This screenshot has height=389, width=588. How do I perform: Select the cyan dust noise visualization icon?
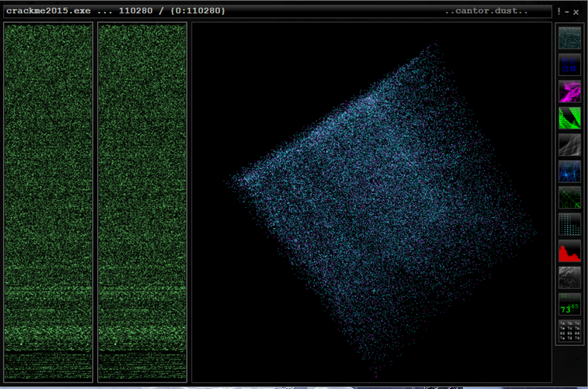[x=569, y=38]
